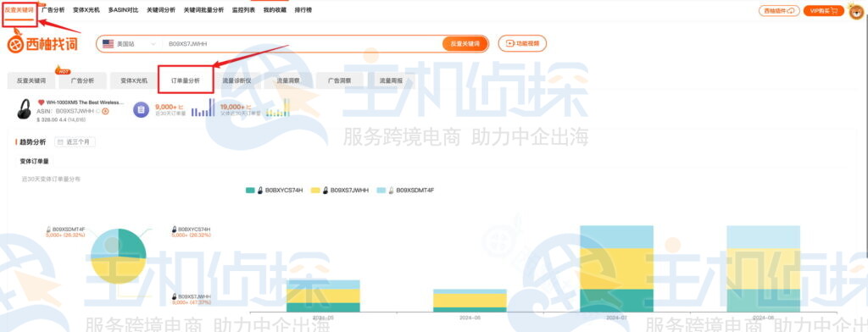Click the stacked bar for 2024-08
This screenshot has height=332, width=868.
click(x=764, y=269)
